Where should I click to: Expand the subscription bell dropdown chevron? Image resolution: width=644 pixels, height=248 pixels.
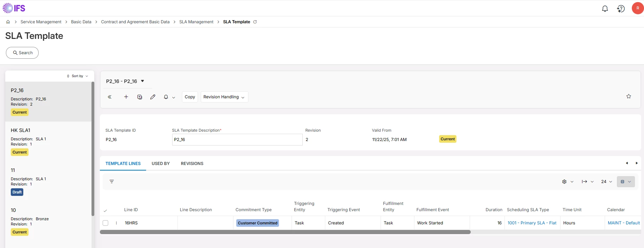(x=174, y=98)
